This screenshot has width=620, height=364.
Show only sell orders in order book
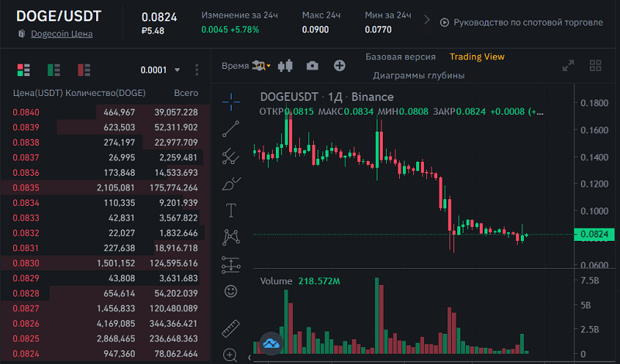point(84,70)
